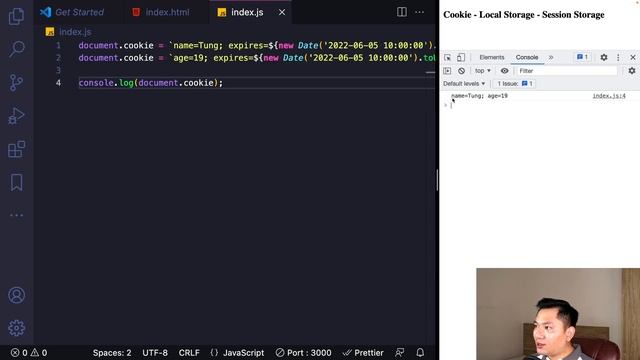Click Prettier status bar item
The image size is (640, 360).
point(363,353)
